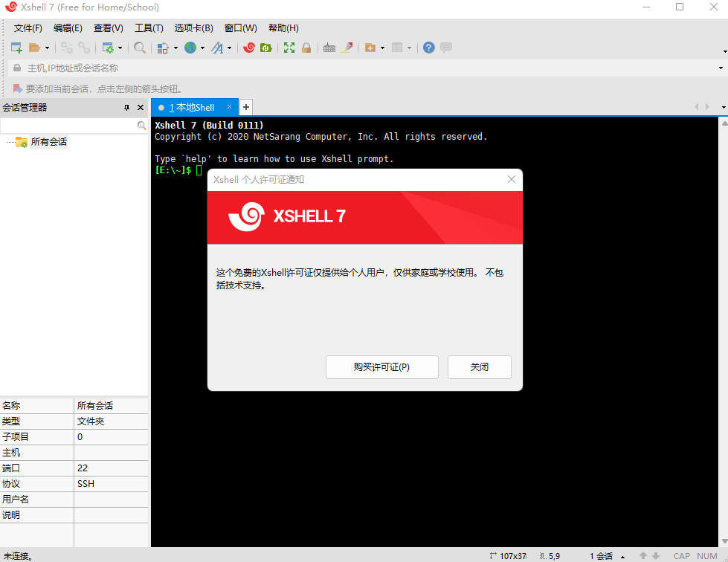Screen dimensions: 728x562
Task: Activate the screen lock icon
Action: 306,47
